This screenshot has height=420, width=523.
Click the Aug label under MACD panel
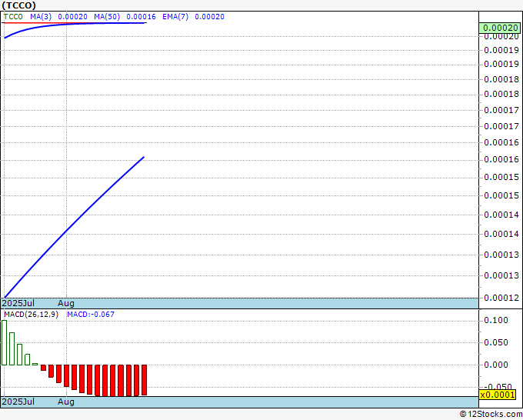[66, 402]
